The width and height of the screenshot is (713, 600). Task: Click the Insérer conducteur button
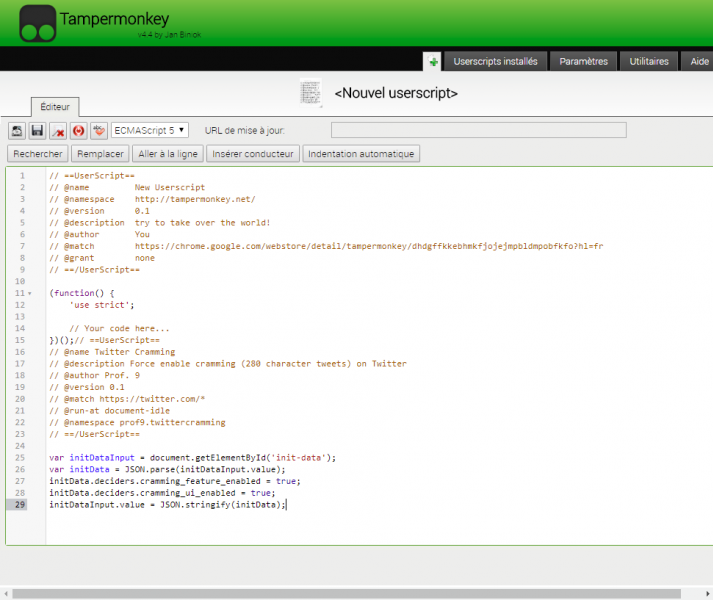point(253,154)
